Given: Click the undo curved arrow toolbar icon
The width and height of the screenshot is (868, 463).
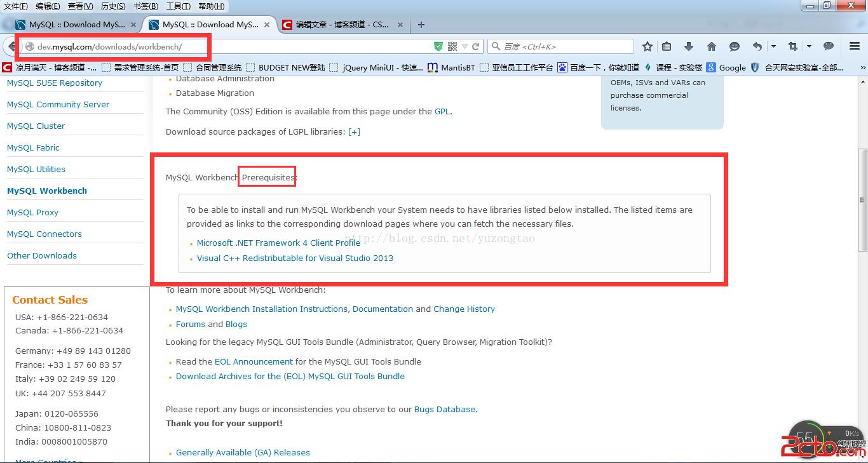Looking at the screenshot, I should 757,46.
